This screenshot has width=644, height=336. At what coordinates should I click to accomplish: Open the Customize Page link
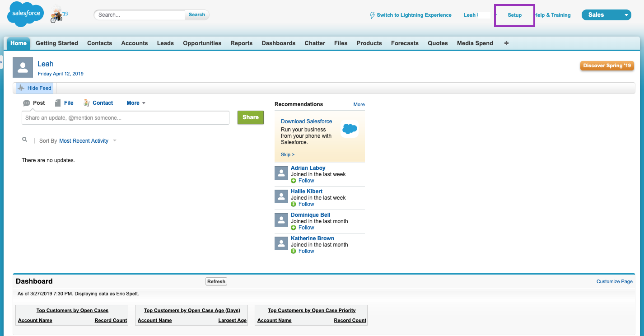615,281
